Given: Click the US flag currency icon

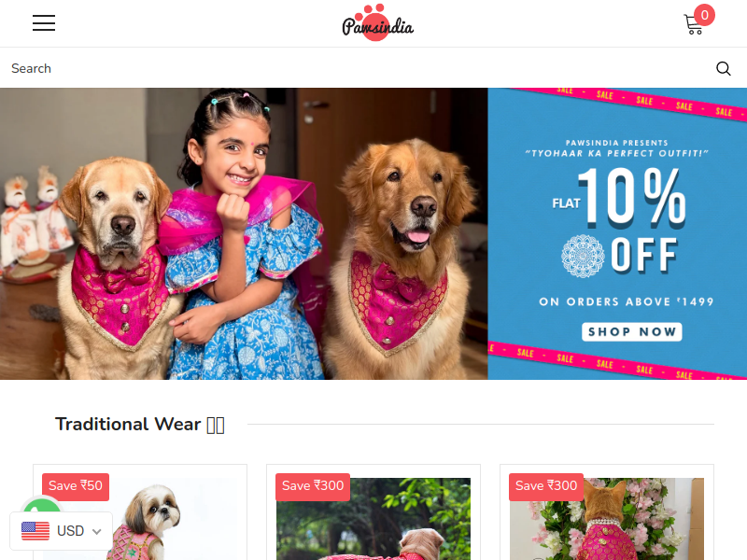Looking at the screenshot, I should [35, 531].
